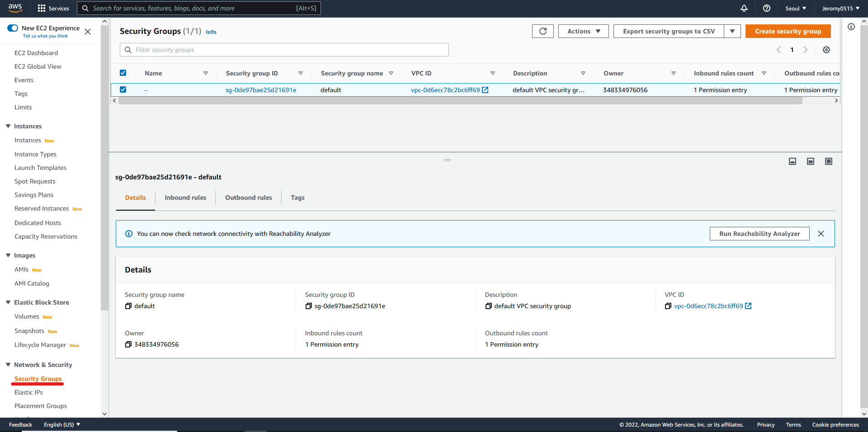Collapse details pane to bottom icon

tap(793, 161)
